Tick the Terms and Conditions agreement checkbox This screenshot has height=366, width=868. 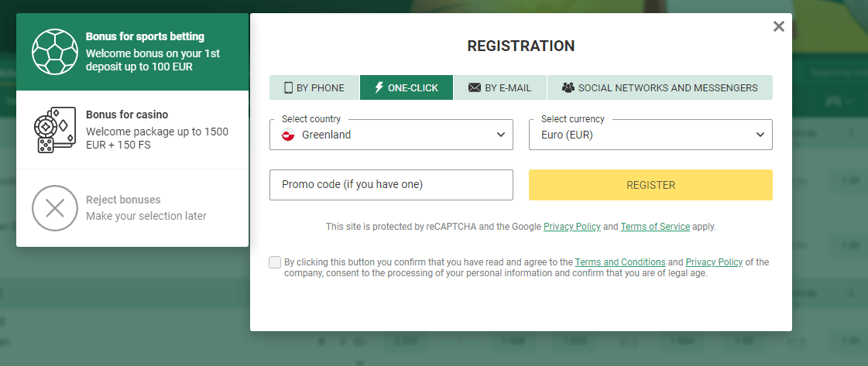(275, 262)
